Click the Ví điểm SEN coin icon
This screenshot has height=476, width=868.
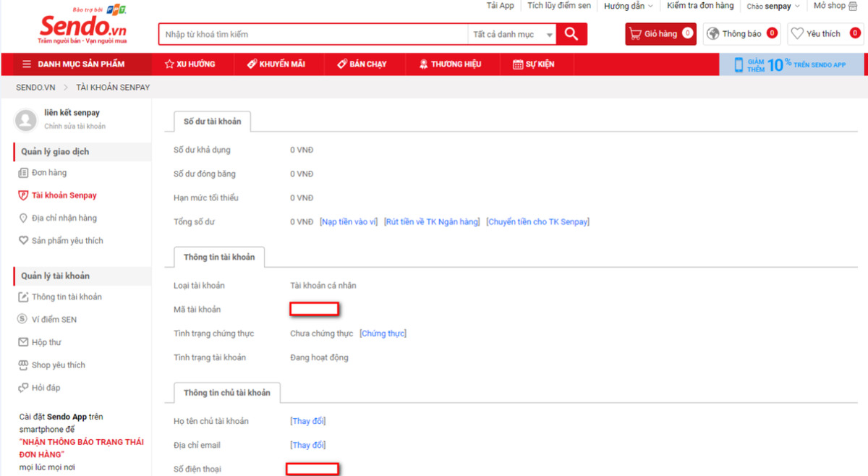23,319
